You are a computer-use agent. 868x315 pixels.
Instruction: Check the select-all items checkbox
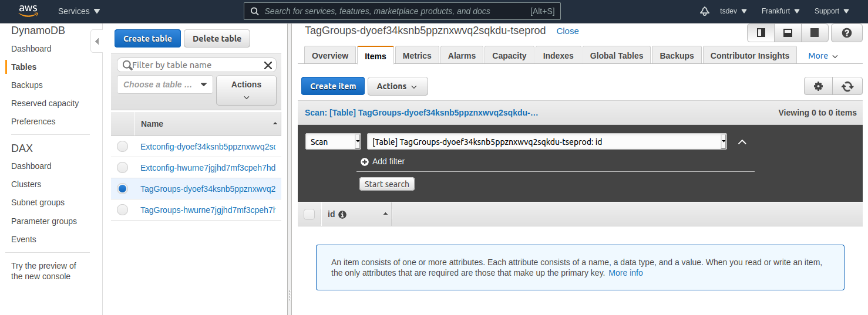point(309,214)
